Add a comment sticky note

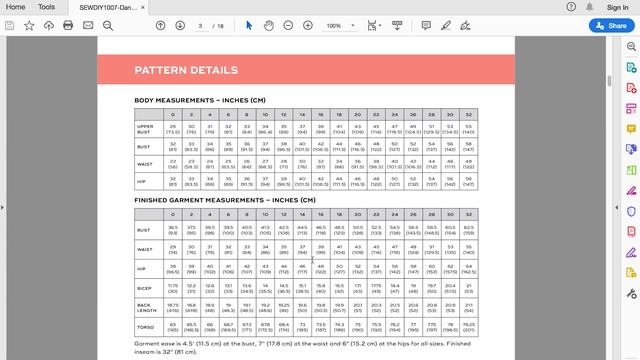coord(426,25)
